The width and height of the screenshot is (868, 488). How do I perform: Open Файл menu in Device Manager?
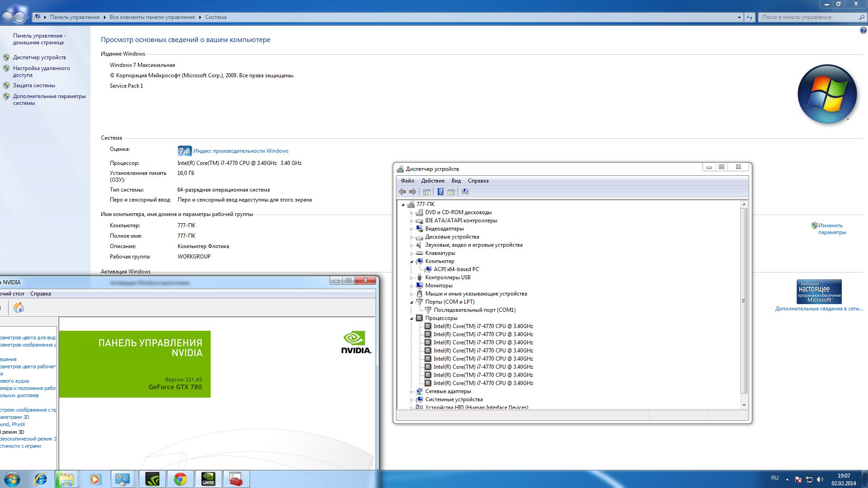tap(407, 181)
